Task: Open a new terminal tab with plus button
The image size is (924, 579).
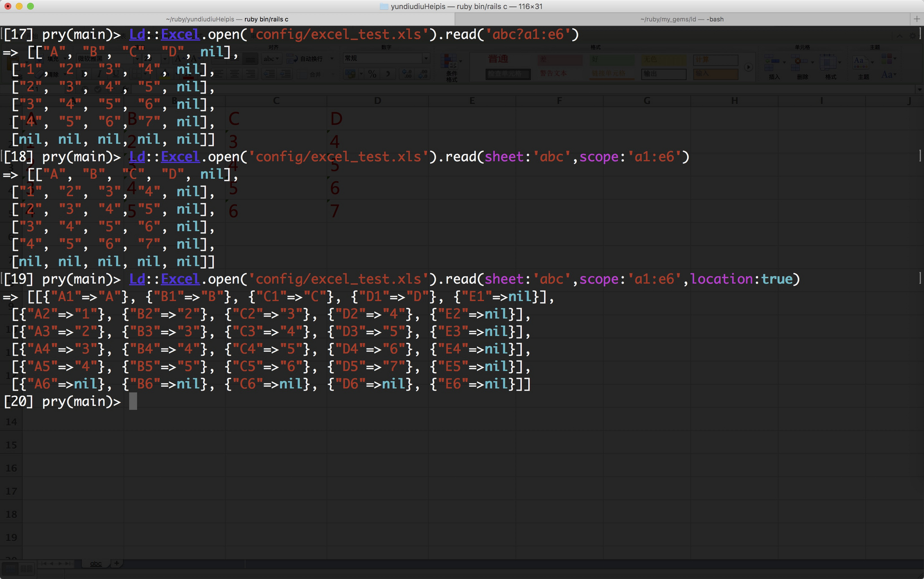Action: [916, 19]
